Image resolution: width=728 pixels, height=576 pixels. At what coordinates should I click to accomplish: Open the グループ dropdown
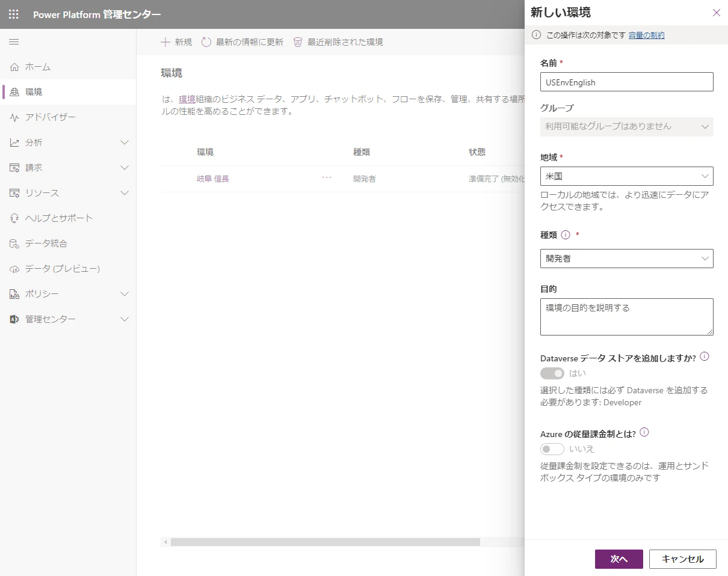(627, 127)
